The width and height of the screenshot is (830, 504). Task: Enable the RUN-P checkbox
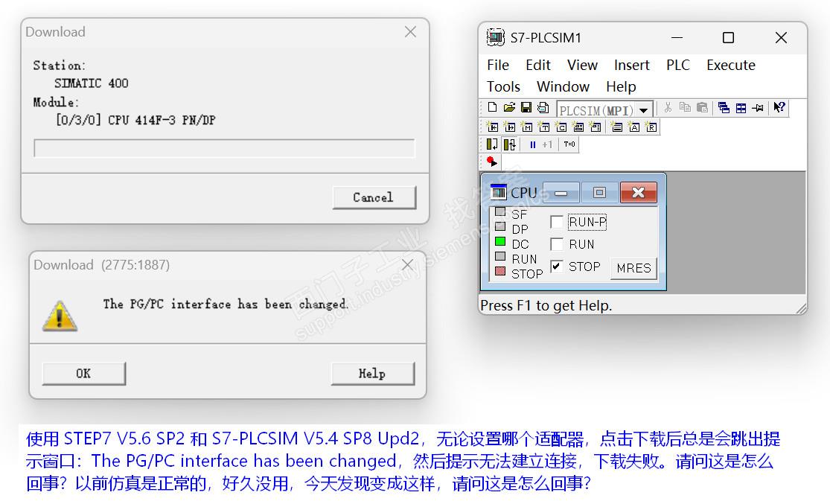(x=556, y=222)
